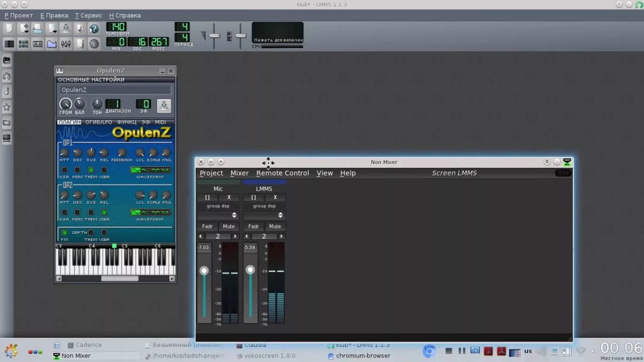Click LMMS master volume slider
644x362 pixels.
(214, 36)
